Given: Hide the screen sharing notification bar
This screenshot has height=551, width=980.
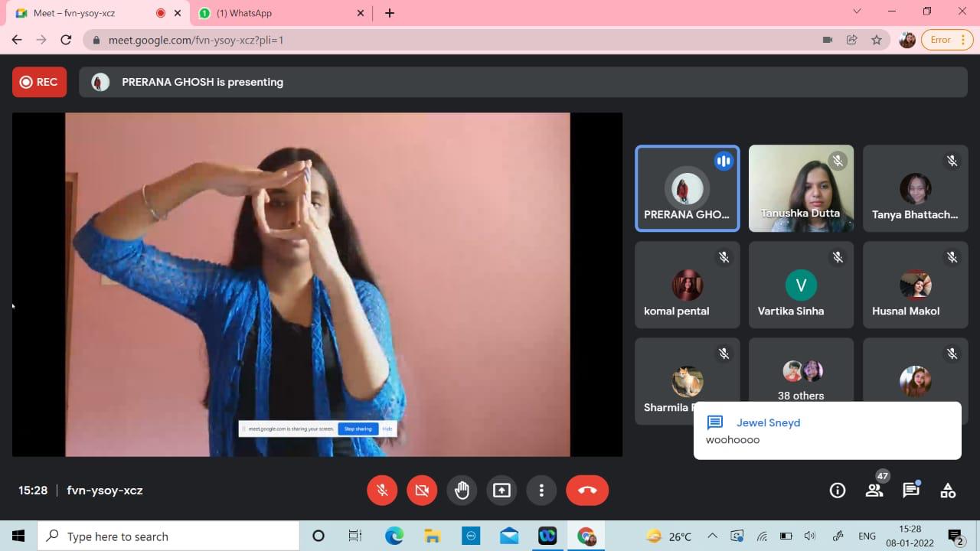Looking at the screenshot, I should (387, 429).
